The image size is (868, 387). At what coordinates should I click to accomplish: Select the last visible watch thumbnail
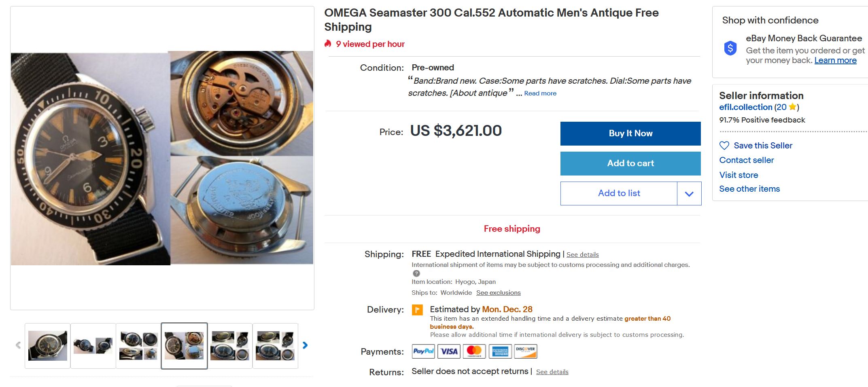click(x=275, y=346)
